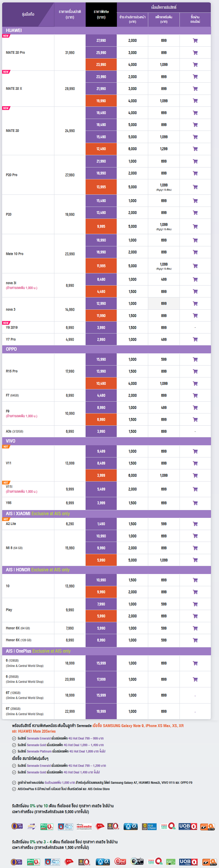Click cart icon for Xiaomi A2 Lite

pyautogui.click(x=195, y=524)
